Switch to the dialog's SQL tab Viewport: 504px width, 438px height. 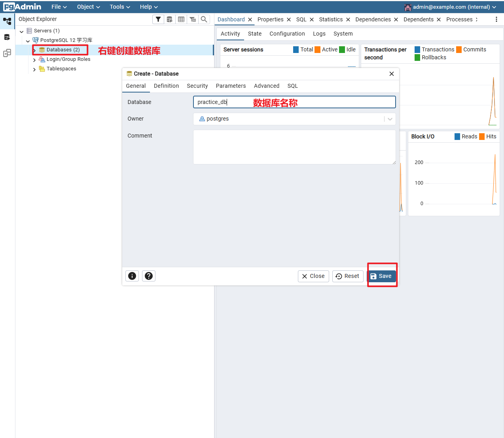click(293, 86)
